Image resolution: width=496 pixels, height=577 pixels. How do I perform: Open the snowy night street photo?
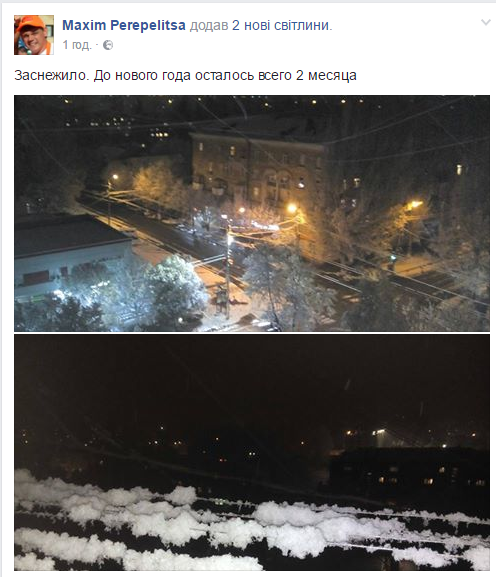[x=252, y=213]
